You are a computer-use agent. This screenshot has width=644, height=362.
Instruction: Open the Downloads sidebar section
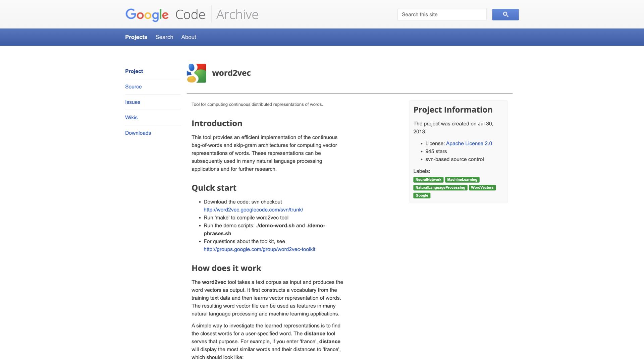[x=138, y=133]
